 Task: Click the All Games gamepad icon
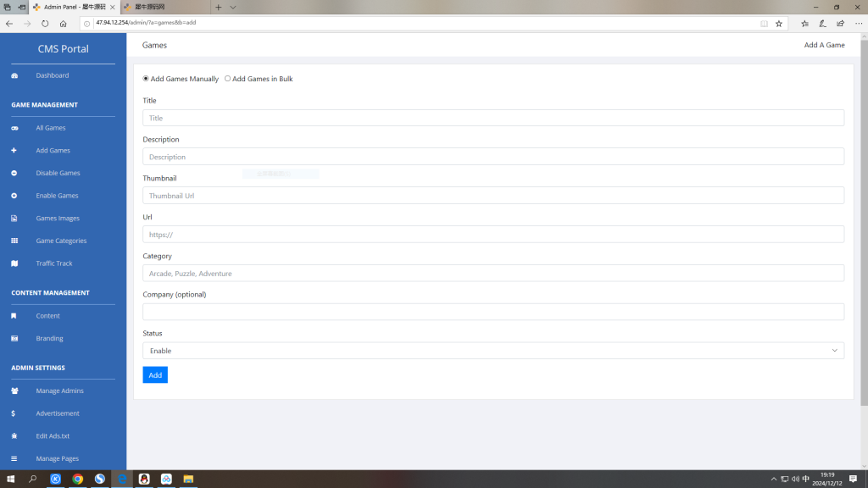pos(14,128)
